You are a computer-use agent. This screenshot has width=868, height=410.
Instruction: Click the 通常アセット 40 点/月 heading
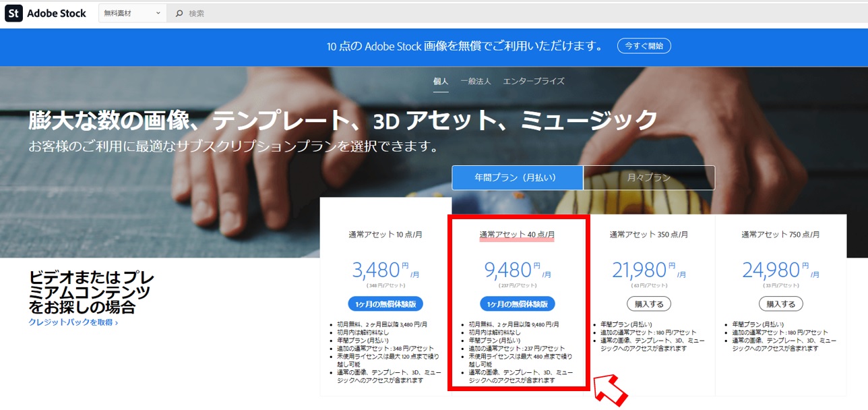(x=517, y=235)
